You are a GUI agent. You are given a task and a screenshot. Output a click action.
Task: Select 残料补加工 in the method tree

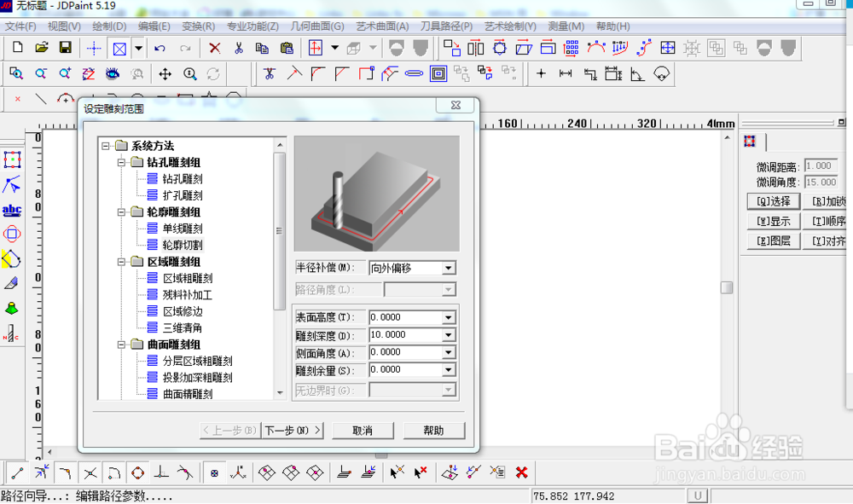pyautogui.click(x=187, y=295)
